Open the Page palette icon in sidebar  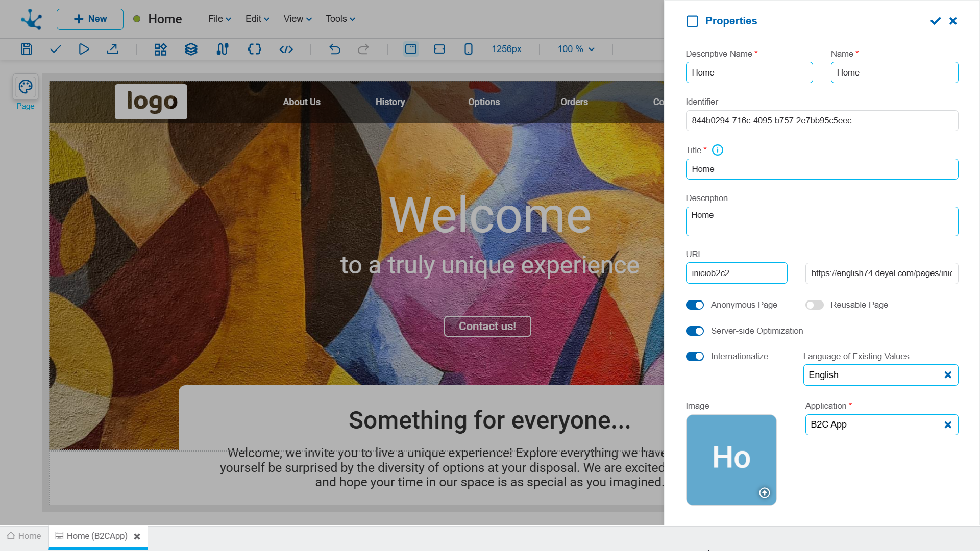(26, 87)
